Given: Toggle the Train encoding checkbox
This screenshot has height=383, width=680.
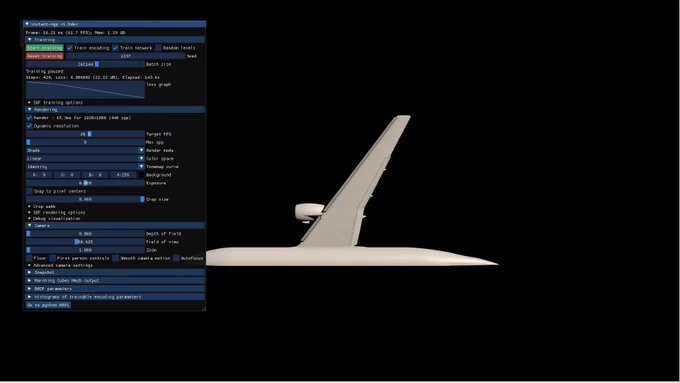Looking at the screenshot, I should [x=69, y=48].
